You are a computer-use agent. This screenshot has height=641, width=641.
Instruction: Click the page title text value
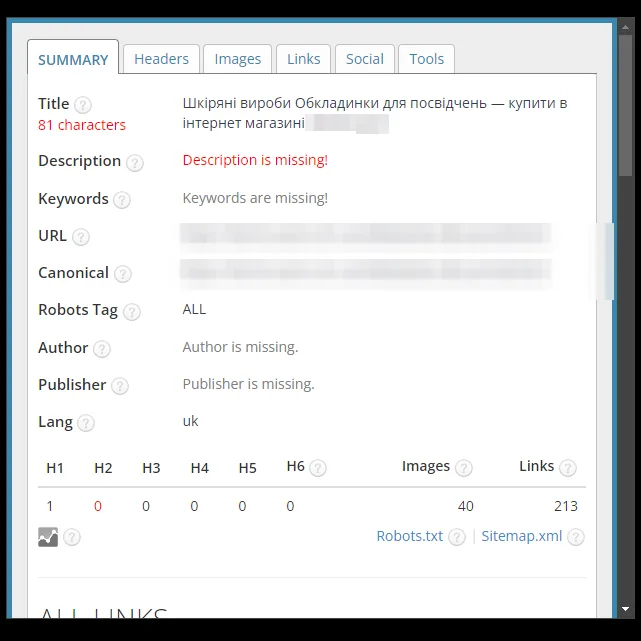(375, 113)
